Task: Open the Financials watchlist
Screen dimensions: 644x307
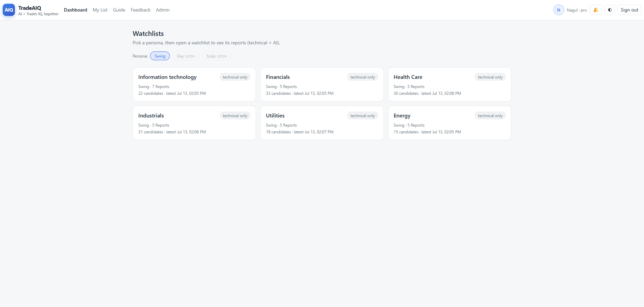Action: click(322, 84)
